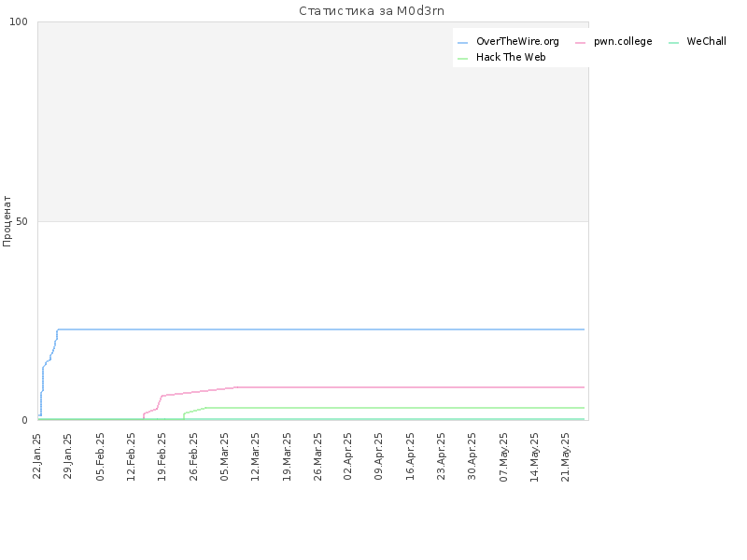Image resolution: width=747 pixels, height=560 pixels.
Task: Click the 12.Mar.25 date label
Action: click(x=255, y=456)
